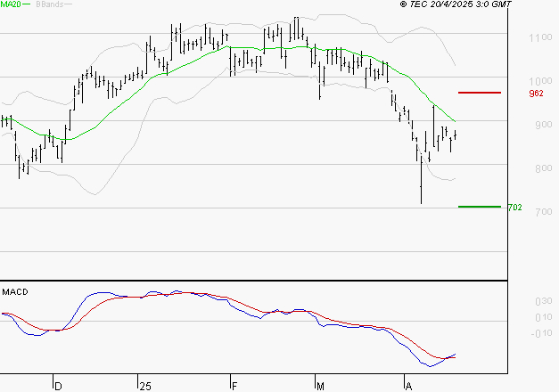Screen dimensions: 559x392
Task: Click the 25 year marker on time axis
Action: pos(145,386)
